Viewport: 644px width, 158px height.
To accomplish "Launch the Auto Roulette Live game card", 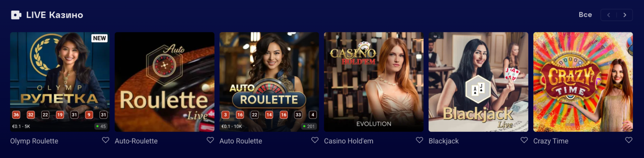I will click(x=165, y=82).
